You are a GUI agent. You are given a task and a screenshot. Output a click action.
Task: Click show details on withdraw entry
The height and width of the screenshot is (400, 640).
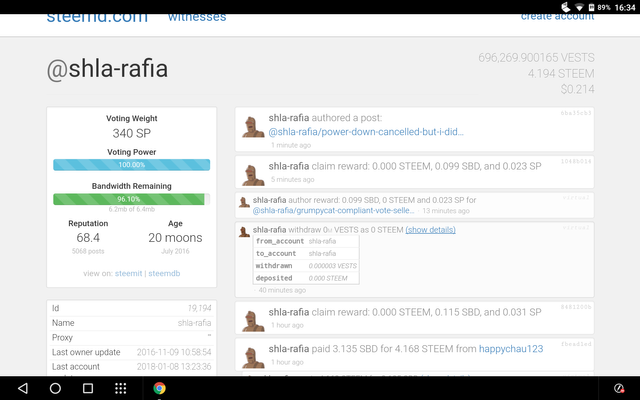pos(431,230)
